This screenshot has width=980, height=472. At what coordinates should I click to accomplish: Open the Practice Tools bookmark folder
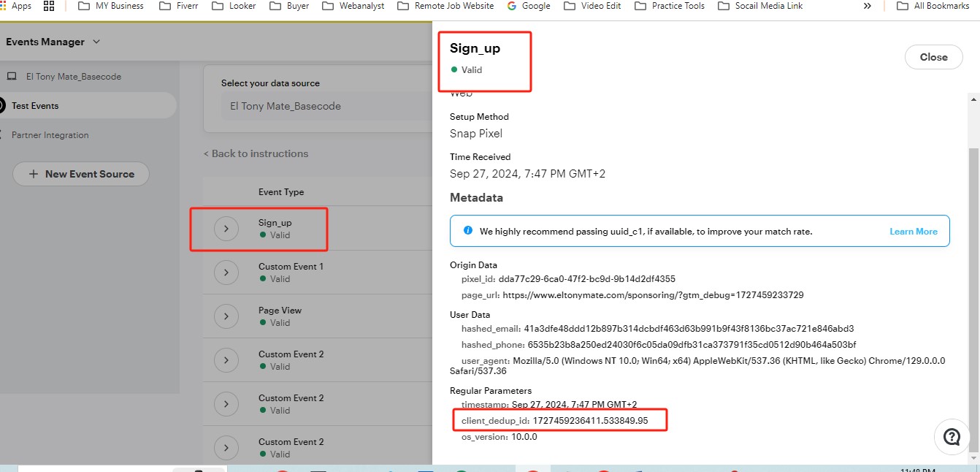(670, 6)
